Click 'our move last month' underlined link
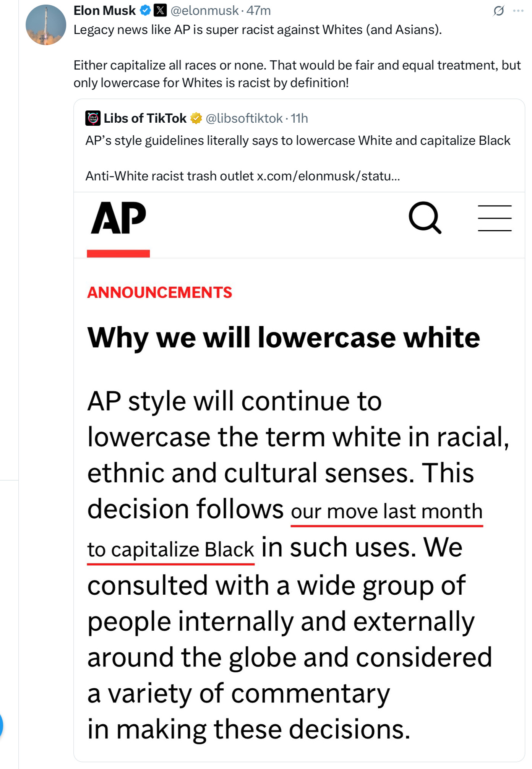The width and height of the screenshot is (532, 769). click(x=387, y=512)
